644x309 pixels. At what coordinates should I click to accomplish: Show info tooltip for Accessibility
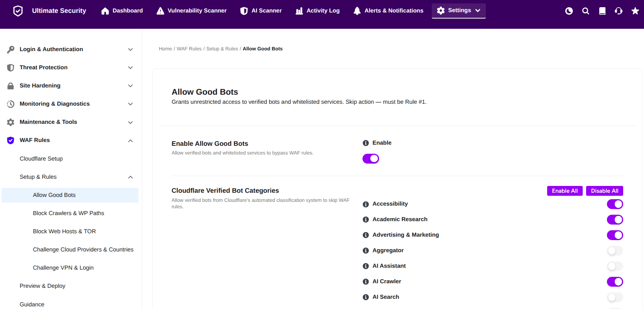click(366, 204)
